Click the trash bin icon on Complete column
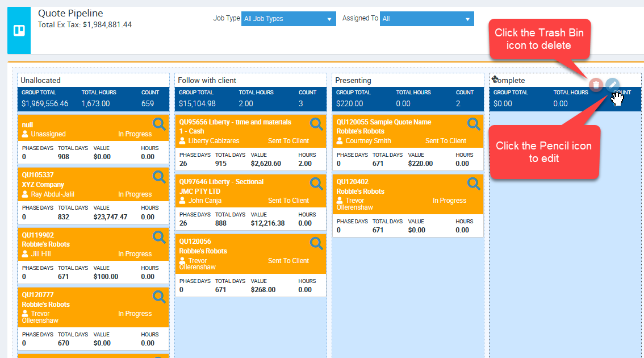The image size is (644, 358). click(595, 85)
